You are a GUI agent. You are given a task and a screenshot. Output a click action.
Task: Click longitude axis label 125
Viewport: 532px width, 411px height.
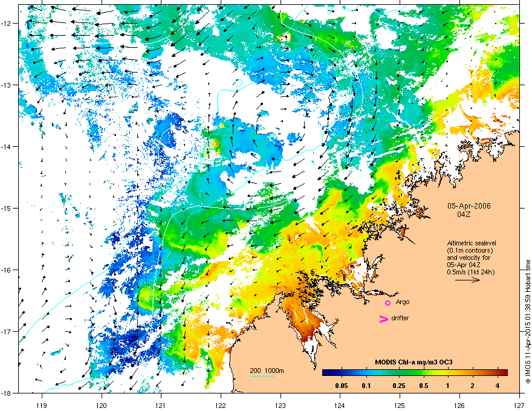(400, 406)
